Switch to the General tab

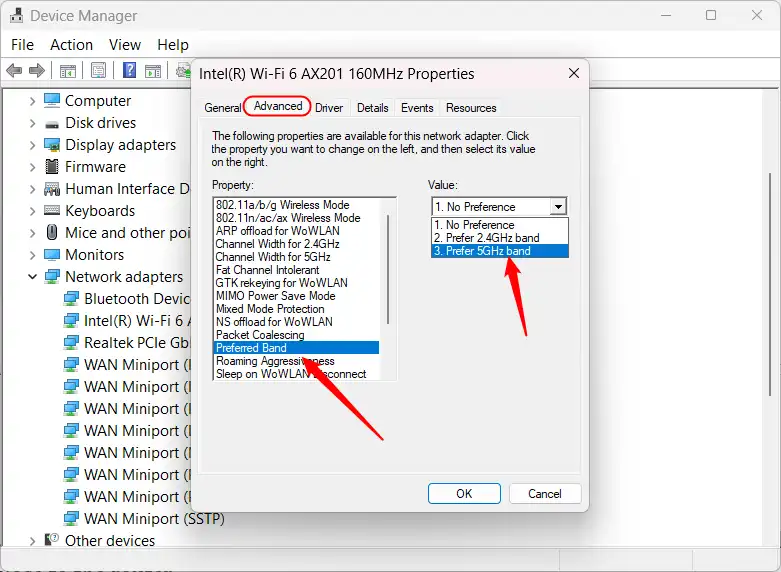(223, 108)
